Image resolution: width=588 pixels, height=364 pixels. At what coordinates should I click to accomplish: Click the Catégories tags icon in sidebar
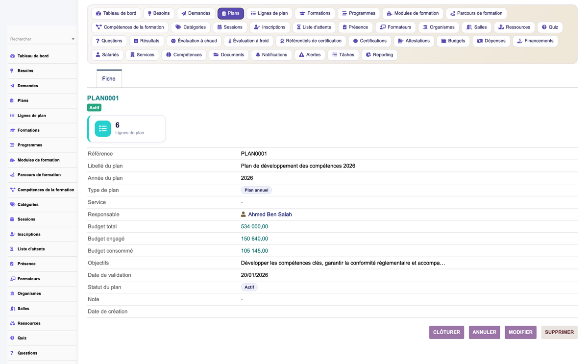coord(12,204)
